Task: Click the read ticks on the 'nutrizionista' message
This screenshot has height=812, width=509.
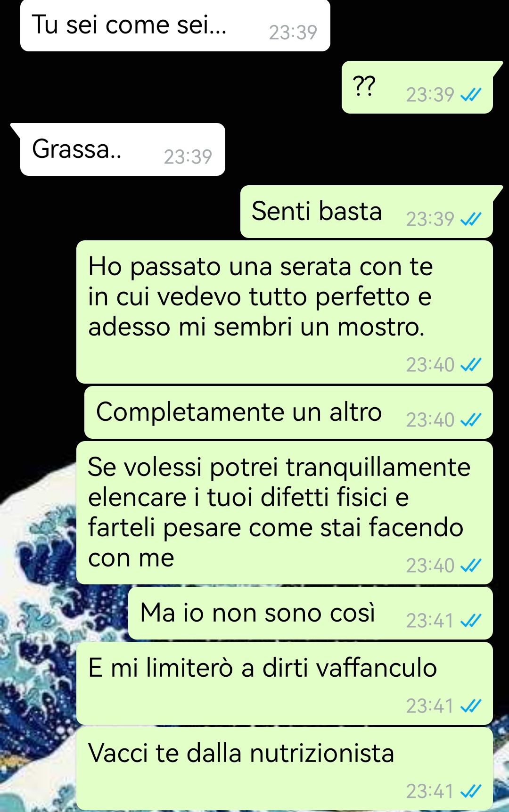Action: point(471,792)
